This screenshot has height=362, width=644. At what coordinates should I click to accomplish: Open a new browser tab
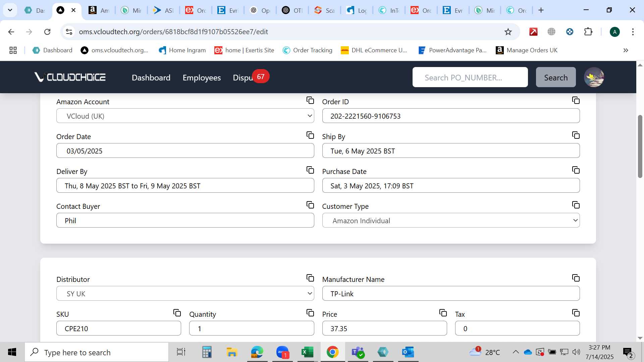click(x=541, y=10)
